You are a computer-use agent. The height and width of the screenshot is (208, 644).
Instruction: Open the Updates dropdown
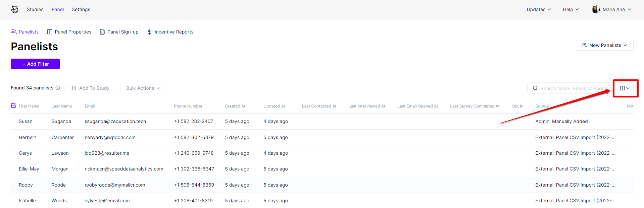(x=539, y=9)
